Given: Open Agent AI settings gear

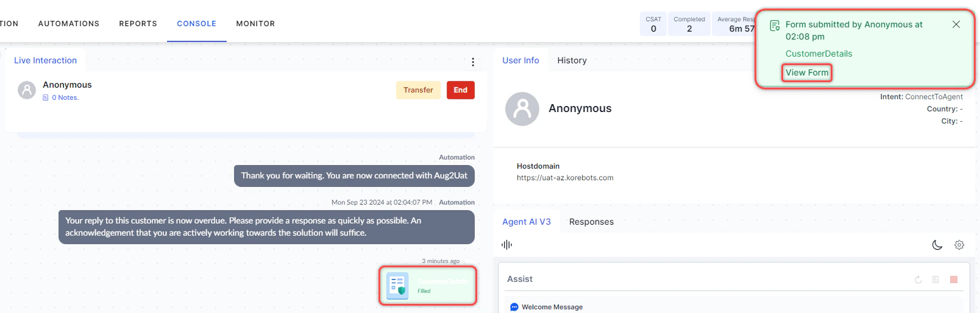Looking at the screenshot, I should click(x=959, y=245).
